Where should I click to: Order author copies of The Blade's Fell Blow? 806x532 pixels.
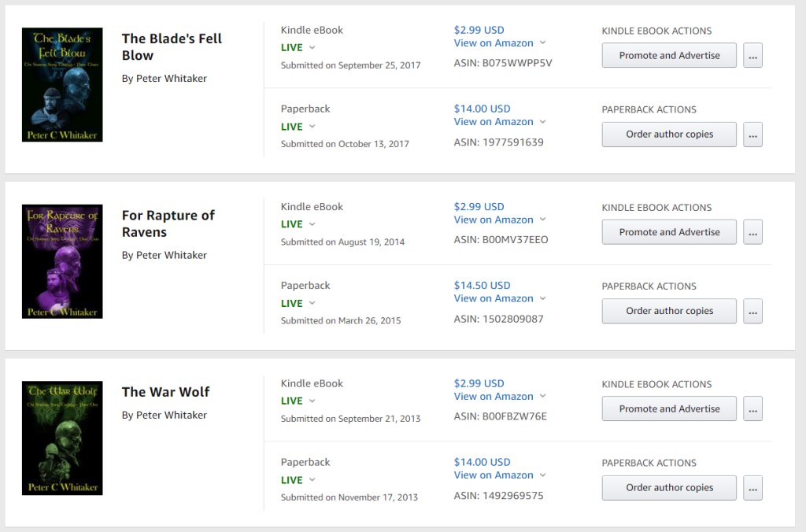tap(669, 135)
